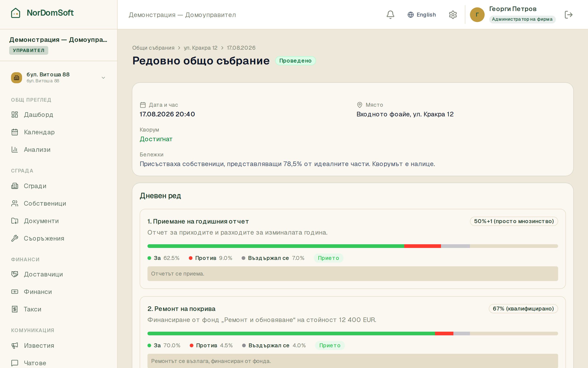Click the location pin beside Място
The height and width of the screenshot is (368, 588).
point(360,105)
